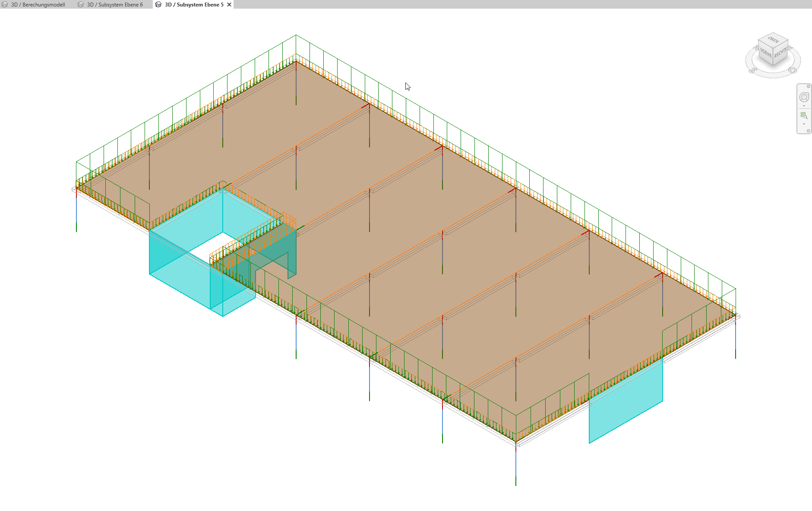Screen dimensions: 812x511
Task: Click the 3D house icon on Berechungsmodell tab
Action: pyautogui.click(x=5, y=4)
